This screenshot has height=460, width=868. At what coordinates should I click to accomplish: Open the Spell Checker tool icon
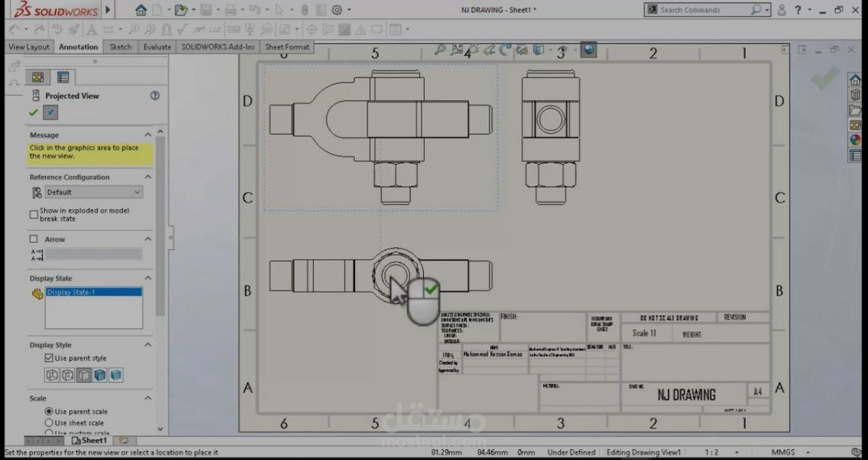pyautogui.click(x=57, y=28)
